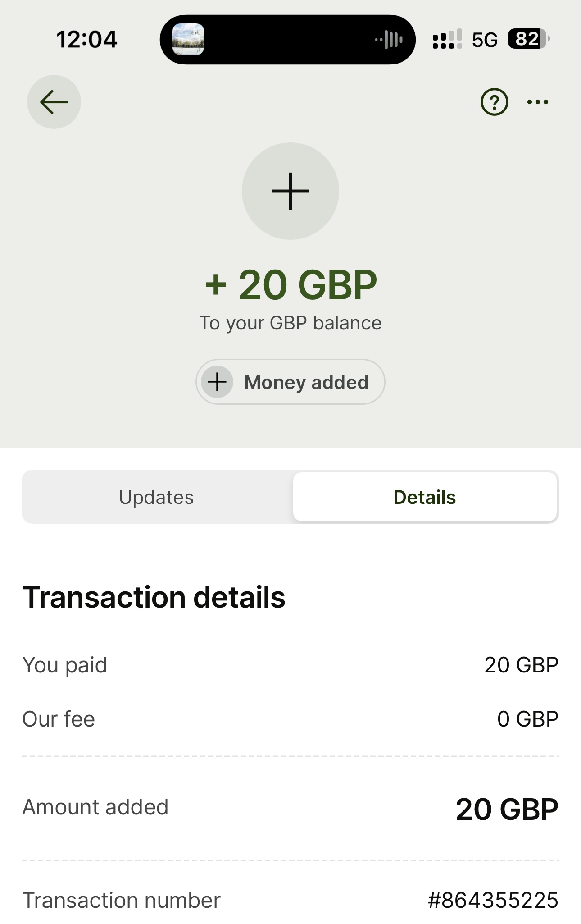Tap the large plus circle icon
Screen dimensions: 581x924
pyautogui.click(x=290, y=191)
